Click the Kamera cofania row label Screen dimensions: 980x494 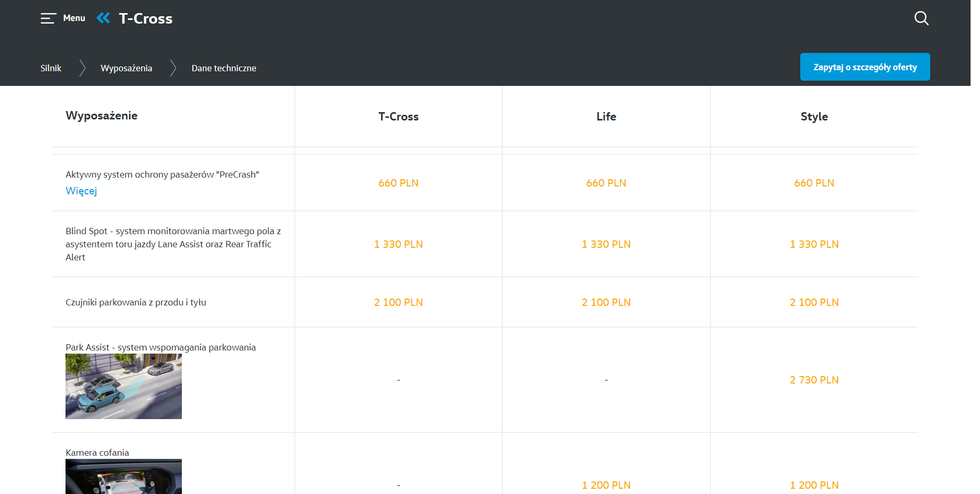[97, 453]
